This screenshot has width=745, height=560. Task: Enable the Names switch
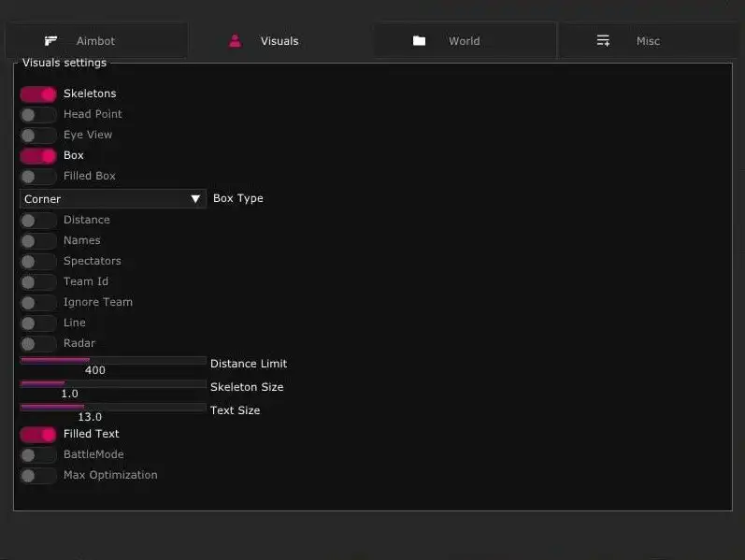pos(38,240)
